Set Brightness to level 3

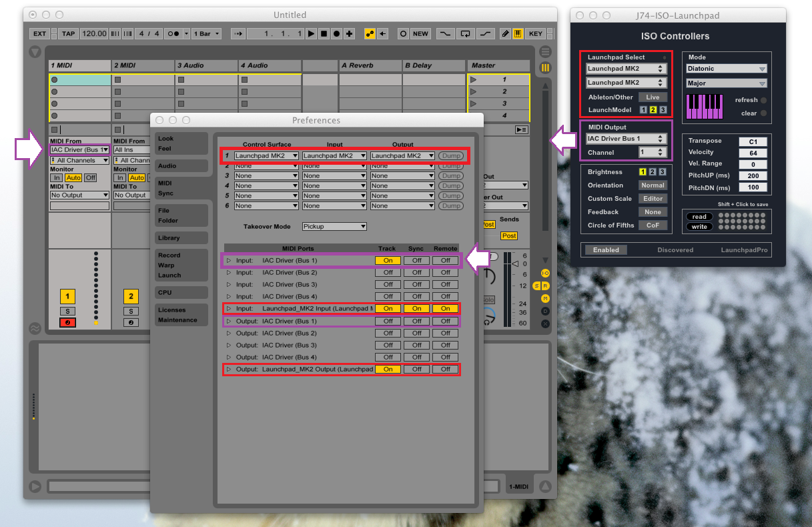663,172
